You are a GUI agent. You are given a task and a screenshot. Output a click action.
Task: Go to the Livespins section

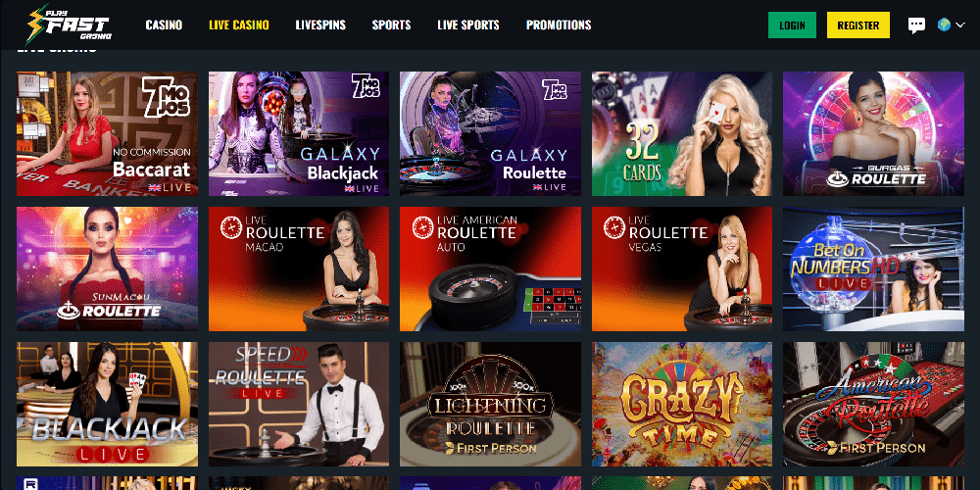coord(320,25)
